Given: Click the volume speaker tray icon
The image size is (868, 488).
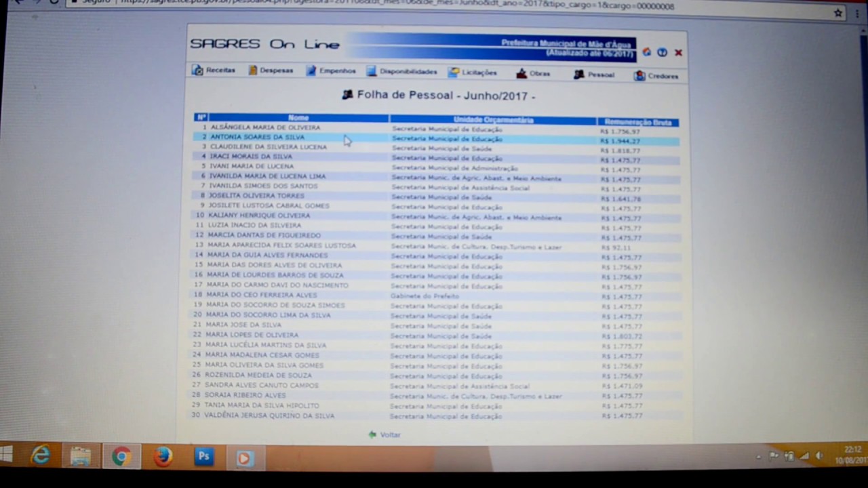Looking at the screenshot, I should (819, 456).
